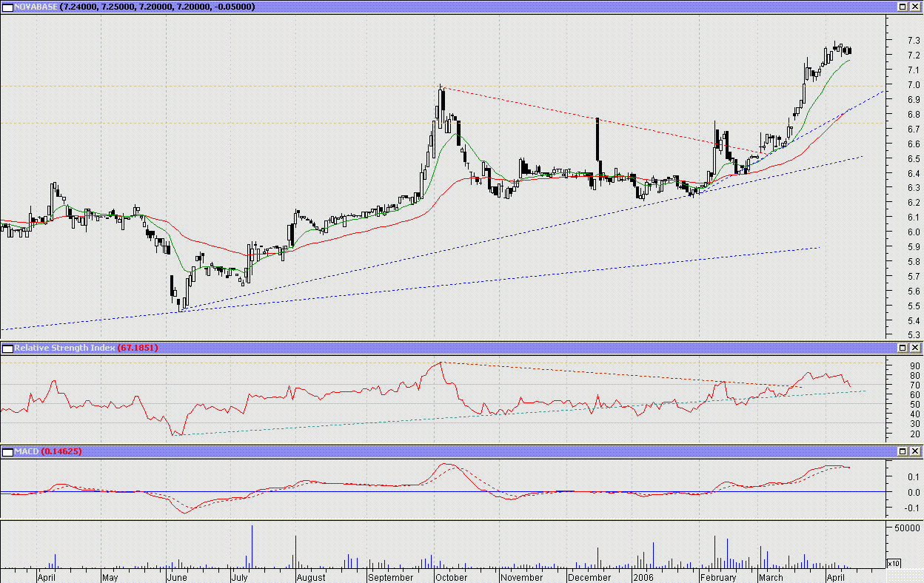Maximize the Relative Strength Index pane
The height and width of the screenshot is (583, 924).
(903, 348)
